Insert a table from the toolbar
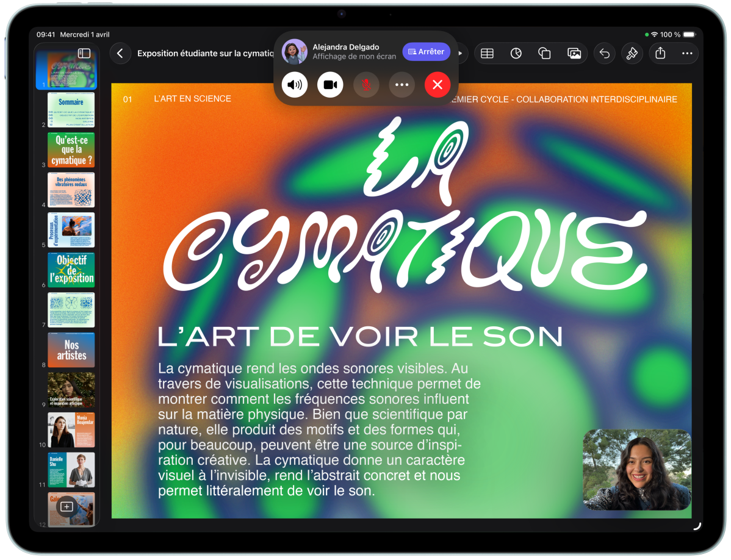 point(487,54)
